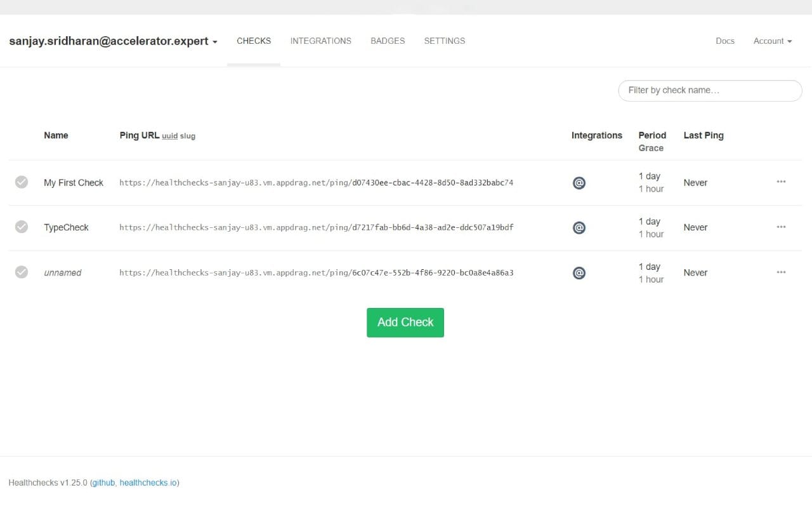Switch Ping URL display to uuid format
The image size is (812, 508).
click(169, 135)
